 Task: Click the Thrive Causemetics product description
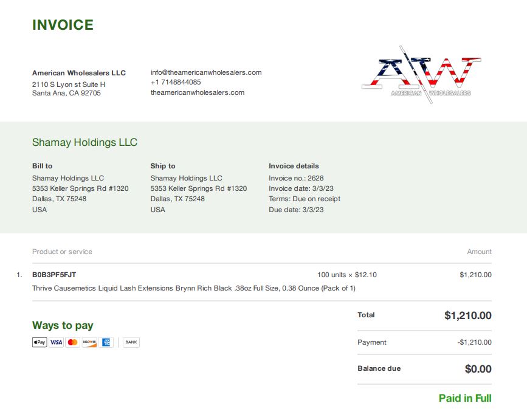[194, 288]
